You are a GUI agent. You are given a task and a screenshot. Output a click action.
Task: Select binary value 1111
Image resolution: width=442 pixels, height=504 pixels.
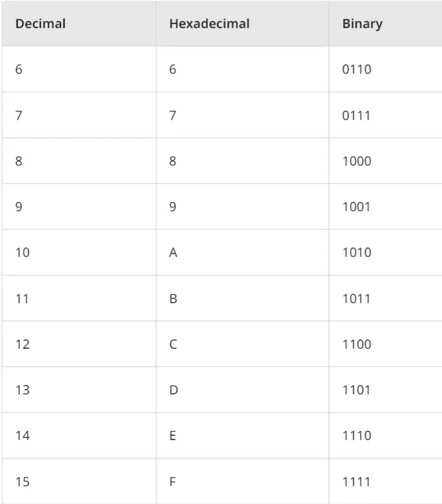(x=356, y=482)
